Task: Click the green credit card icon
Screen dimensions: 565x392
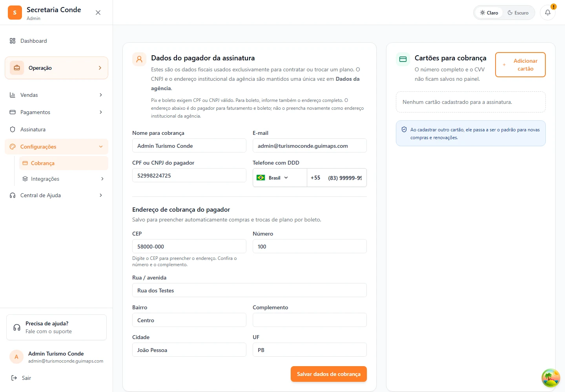Action: (x=403, y=60)
